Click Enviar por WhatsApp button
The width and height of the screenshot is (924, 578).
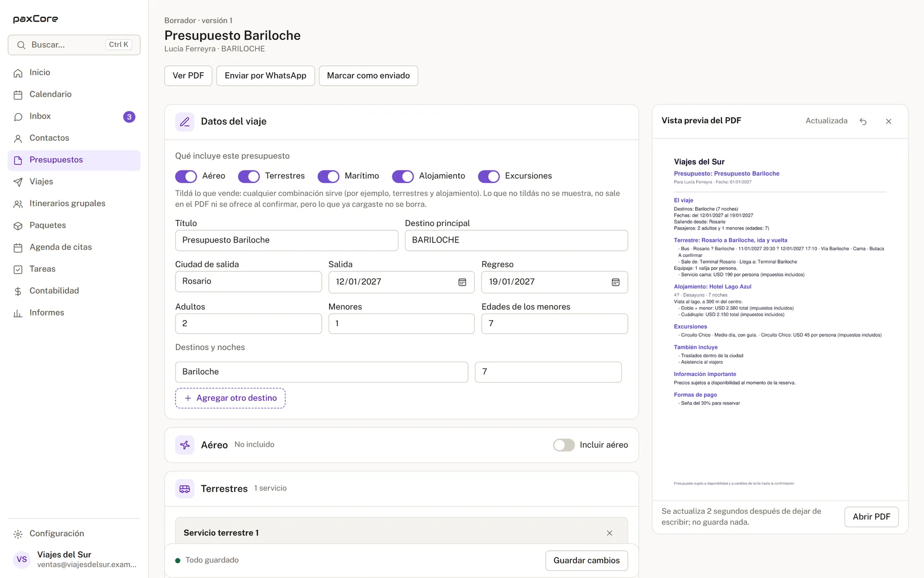pos(265,76)
